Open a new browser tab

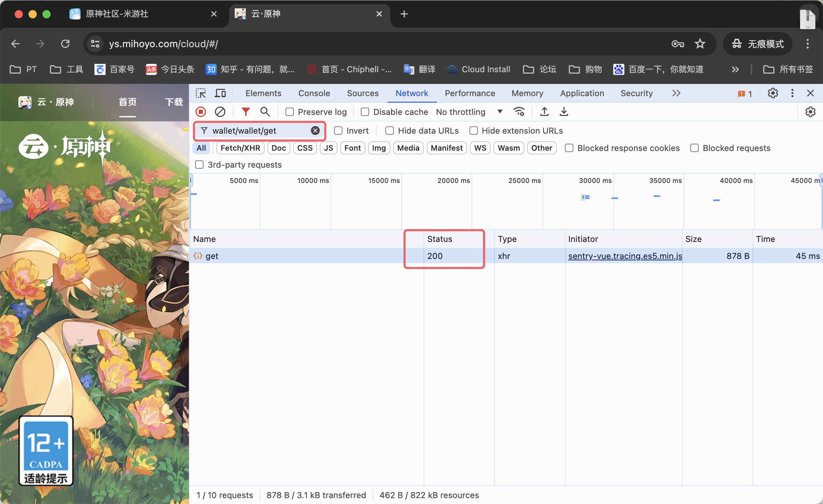[404, 14]
